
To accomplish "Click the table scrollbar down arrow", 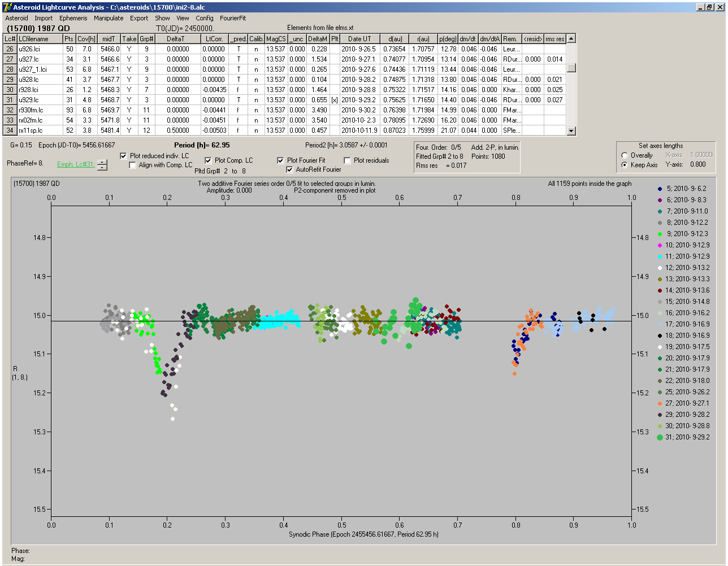I will point(571,131).
